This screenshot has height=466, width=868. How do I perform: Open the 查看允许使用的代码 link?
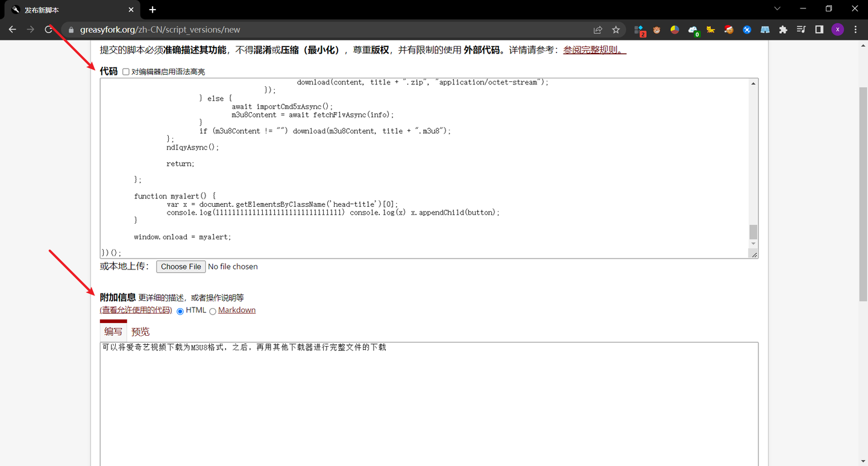(136, 310)
